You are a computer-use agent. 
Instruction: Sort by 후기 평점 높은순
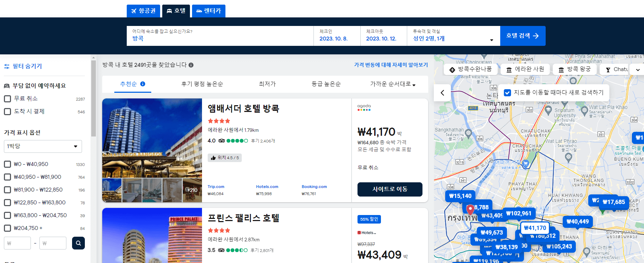202,84
